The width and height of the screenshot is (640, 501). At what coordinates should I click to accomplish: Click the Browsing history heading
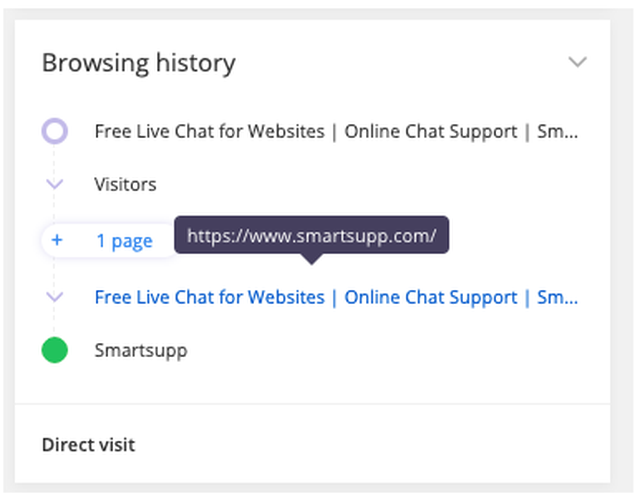pos(139,63)
